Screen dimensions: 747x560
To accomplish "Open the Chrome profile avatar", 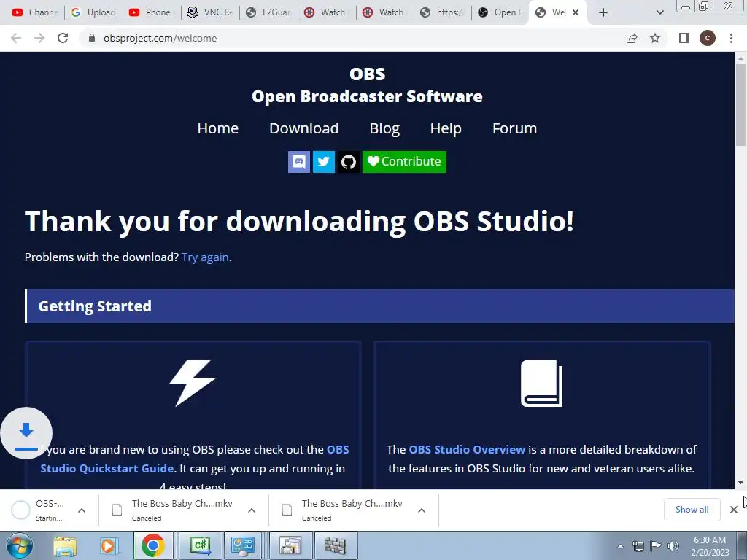I will (708, 38).
